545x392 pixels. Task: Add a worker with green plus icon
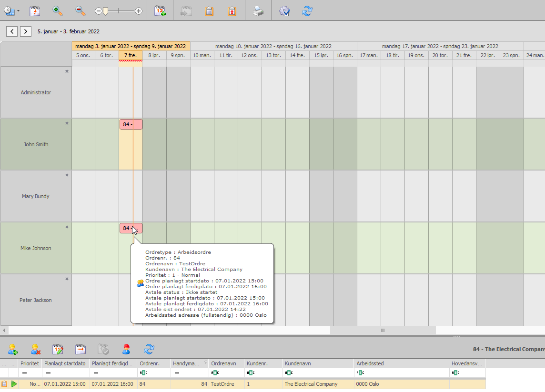pos(13,349)
